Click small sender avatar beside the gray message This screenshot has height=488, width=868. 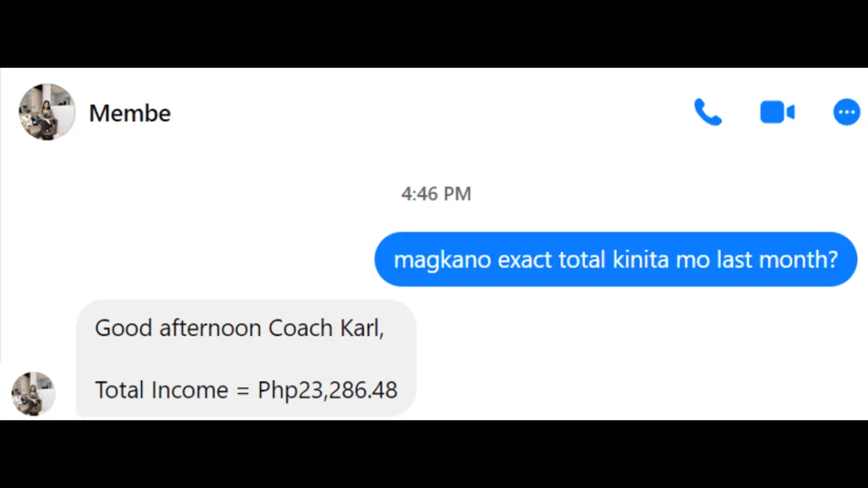point(33,393)
